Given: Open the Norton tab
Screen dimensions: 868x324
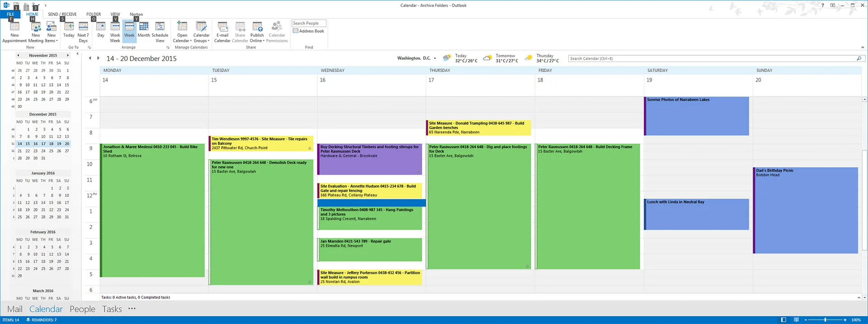Looking at the screenshot, I should click(136, 14).
